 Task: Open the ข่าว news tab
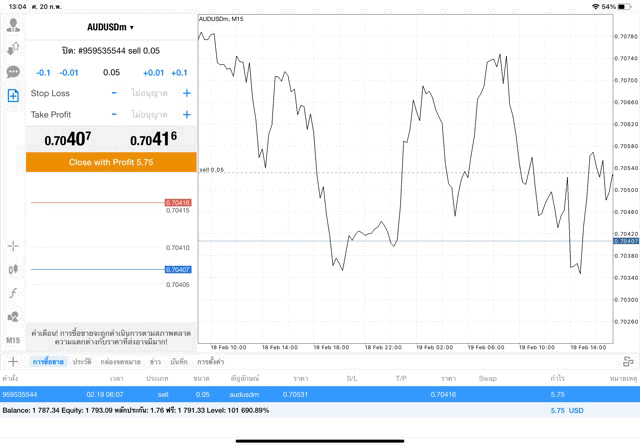pos(155,361)
